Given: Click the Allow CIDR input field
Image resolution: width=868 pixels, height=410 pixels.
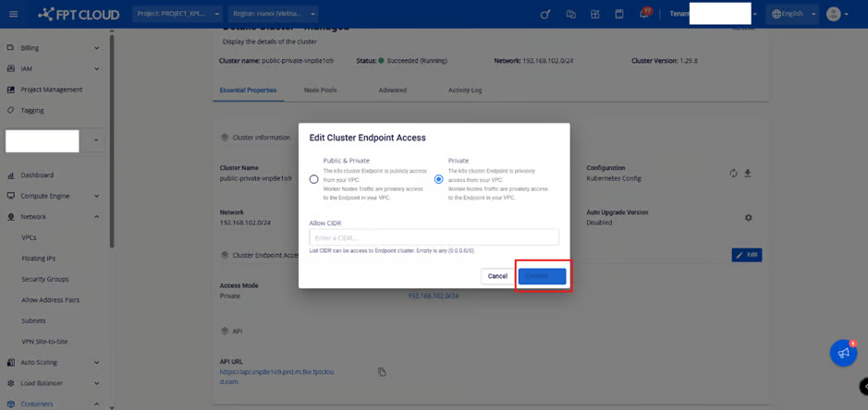Looking at the screenshot, I should point(434,238).
